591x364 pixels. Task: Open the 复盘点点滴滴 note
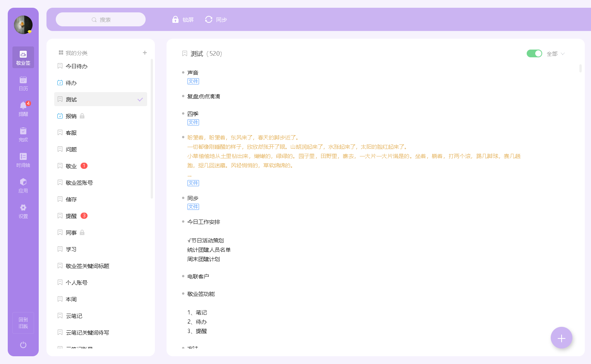click(x=204, y=96)
